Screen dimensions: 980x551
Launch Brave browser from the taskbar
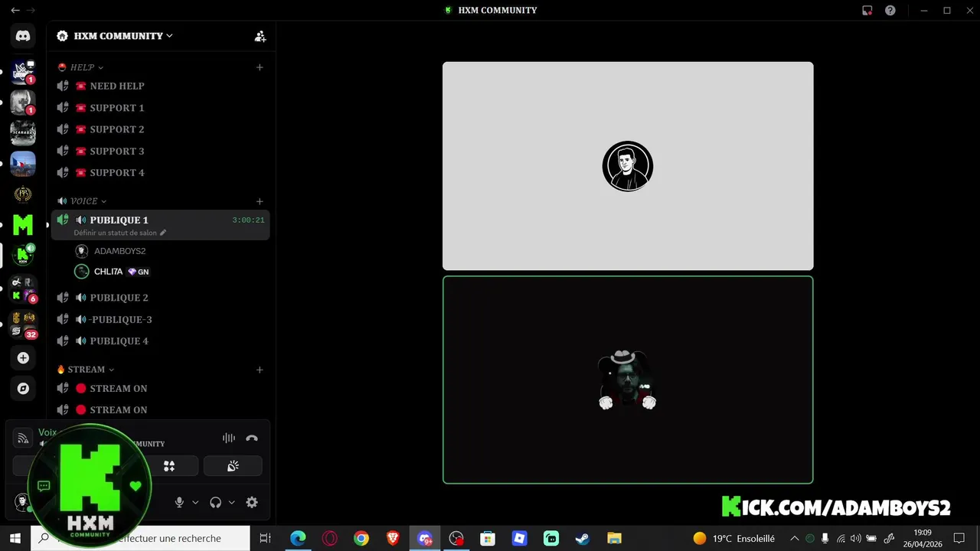click(393, 539)
